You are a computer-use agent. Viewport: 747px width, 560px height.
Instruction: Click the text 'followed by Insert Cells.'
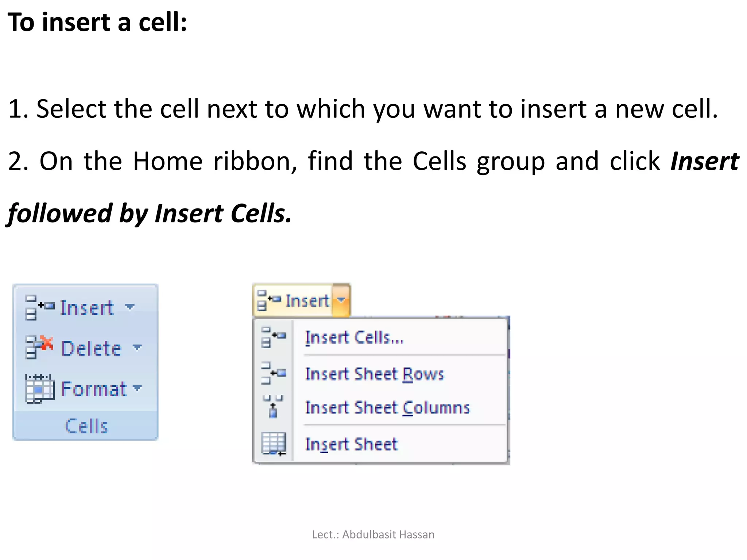tap(150, 214)
